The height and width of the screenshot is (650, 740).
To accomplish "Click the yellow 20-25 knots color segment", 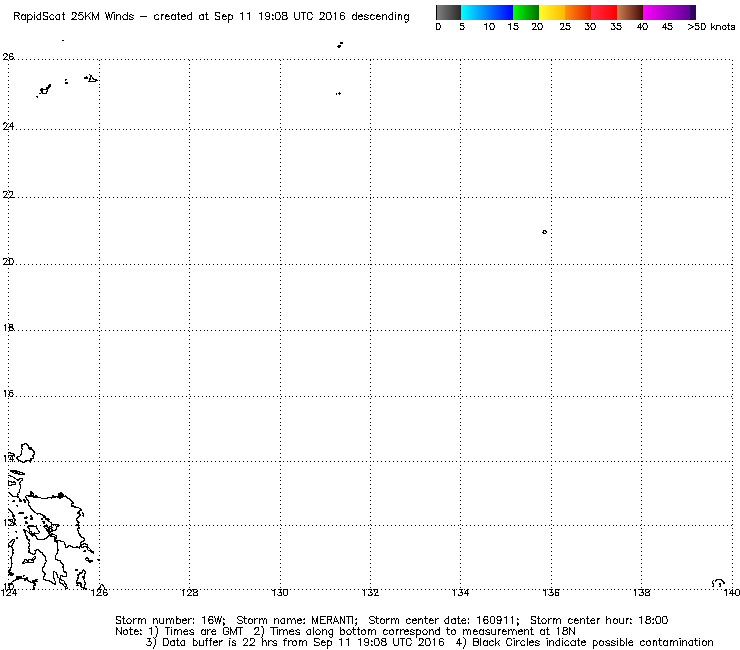I will [x=552, y=12].
